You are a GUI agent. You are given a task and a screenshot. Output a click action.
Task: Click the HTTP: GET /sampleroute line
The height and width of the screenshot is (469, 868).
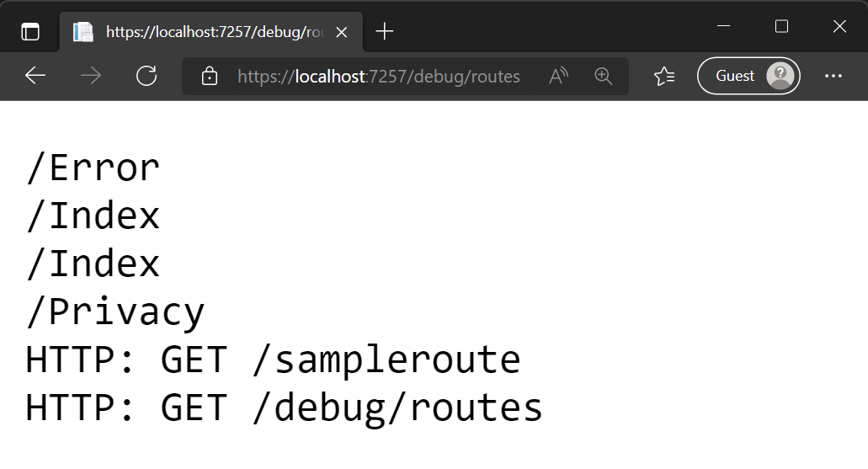(x=273, y=360)
